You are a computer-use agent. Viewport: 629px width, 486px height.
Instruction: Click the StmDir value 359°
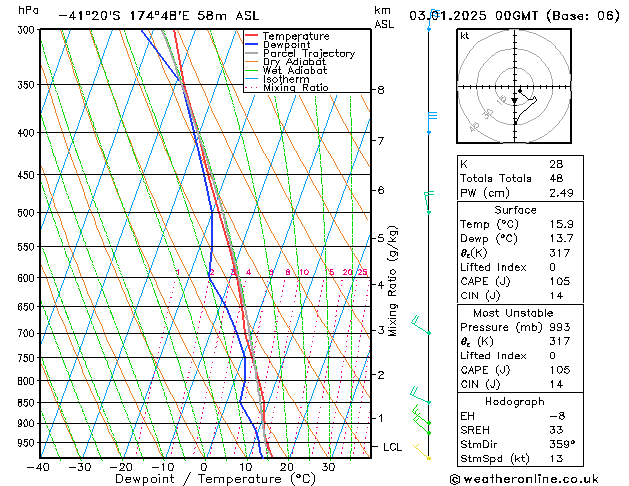(x=562, y=444)
